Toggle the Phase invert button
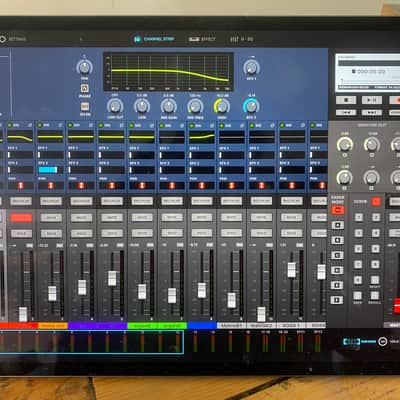Viewport: 400px width, 400px height. 85,88
